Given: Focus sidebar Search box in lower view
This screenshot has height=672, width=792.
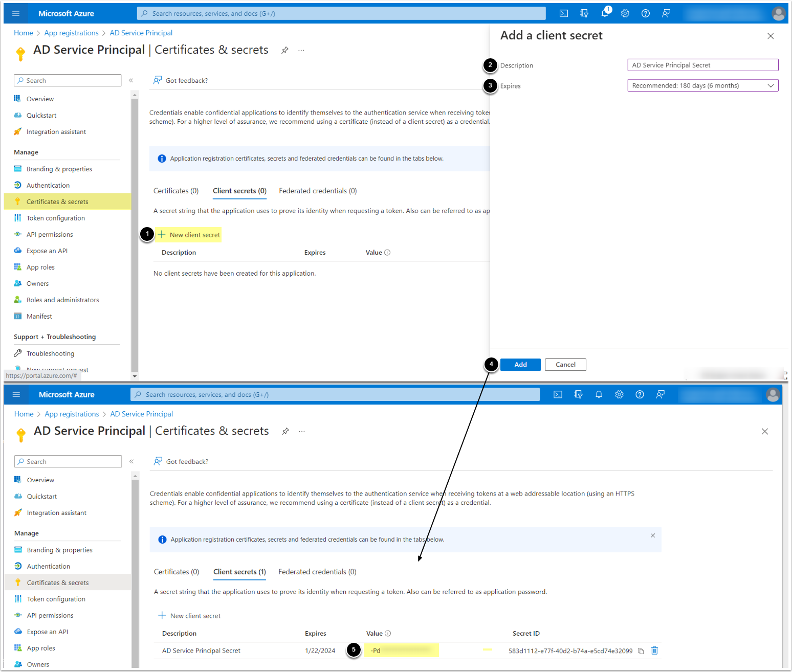Looking at the screenshot, I should 68,461.
